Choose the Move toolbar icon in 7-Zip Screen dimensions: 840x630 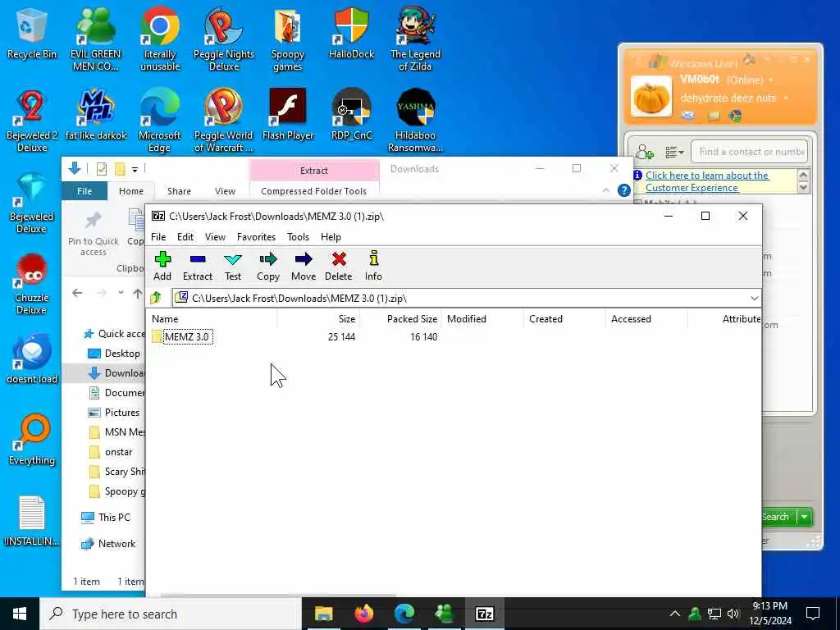pyautogui.click(x=304, y=266)
